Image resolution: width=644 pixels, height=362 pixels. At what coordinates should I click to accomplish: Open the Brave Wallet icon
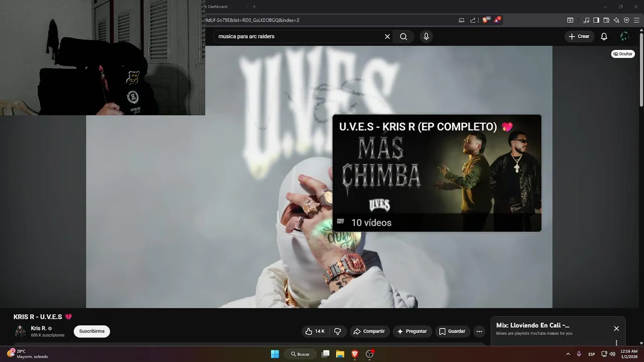606,20
